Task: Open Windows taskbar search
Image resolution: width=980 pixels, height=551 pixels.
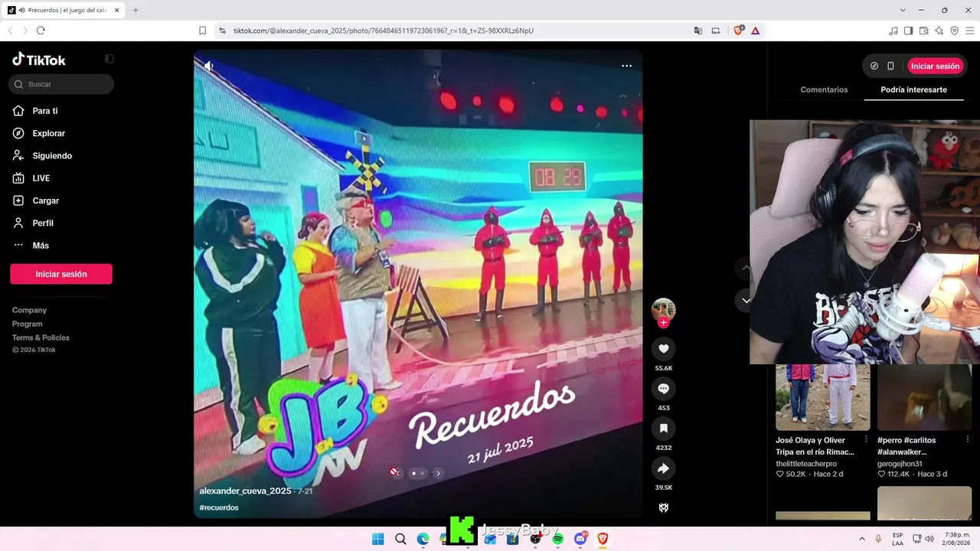Action: point(400,539)
